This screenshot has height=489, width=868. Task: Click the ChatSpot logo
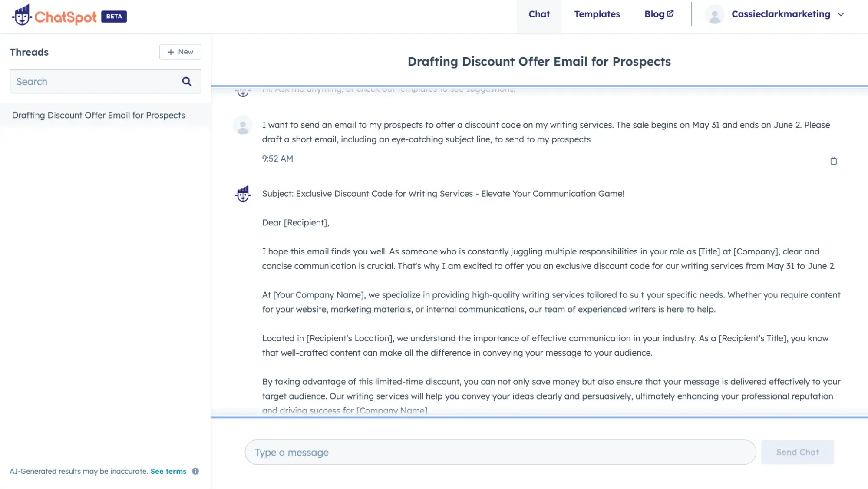pos(54,15)
